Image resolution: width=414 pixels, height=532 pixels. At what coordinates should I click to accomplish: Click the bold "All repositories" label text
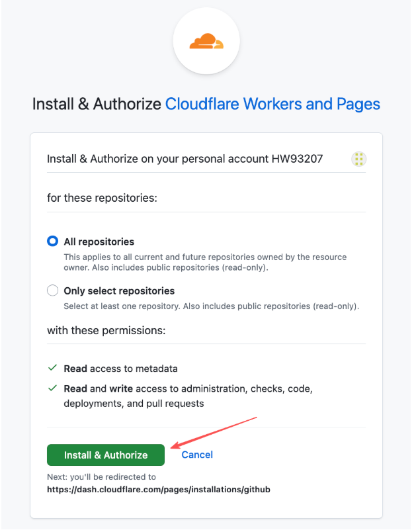tap(99, 242)
